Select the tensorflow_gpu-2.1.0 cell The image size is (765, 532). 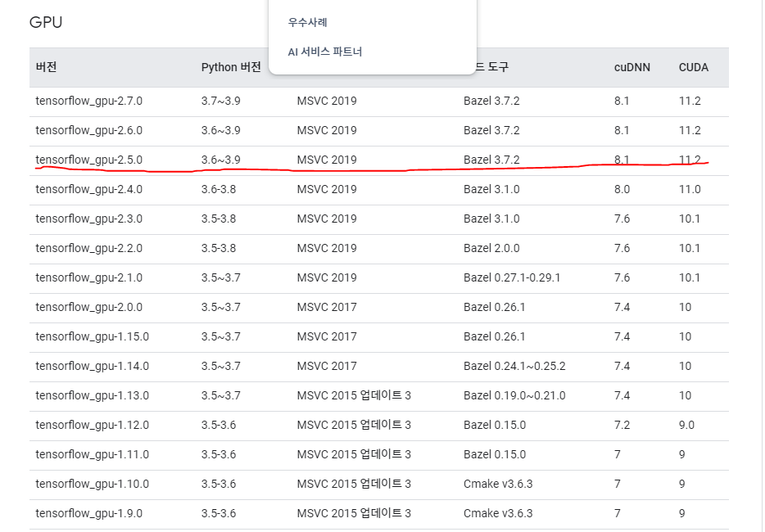[88, 278]
